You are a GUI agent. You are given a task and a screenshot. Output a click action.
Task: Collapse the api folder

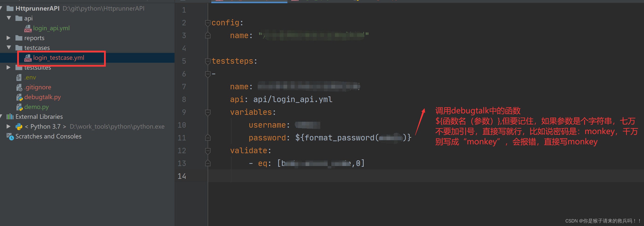pyautogui.click(x=9, y=18)
